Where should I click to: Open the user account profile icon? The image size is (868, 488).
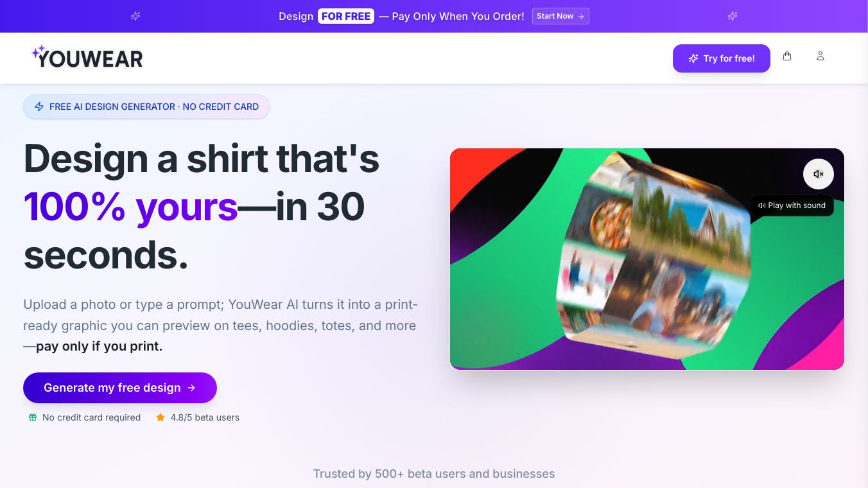coord(820,56)
